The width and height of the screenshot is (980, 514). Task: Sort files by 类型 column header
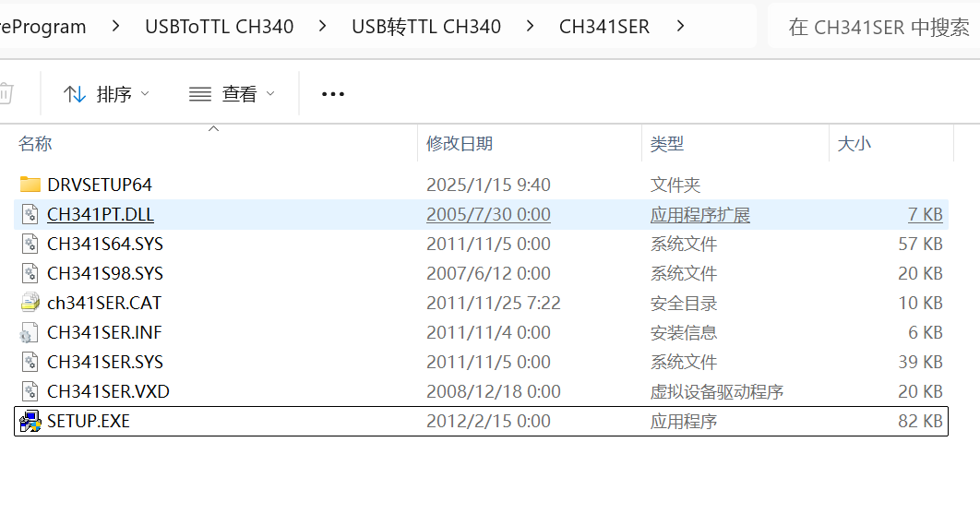tap(667, 143)
